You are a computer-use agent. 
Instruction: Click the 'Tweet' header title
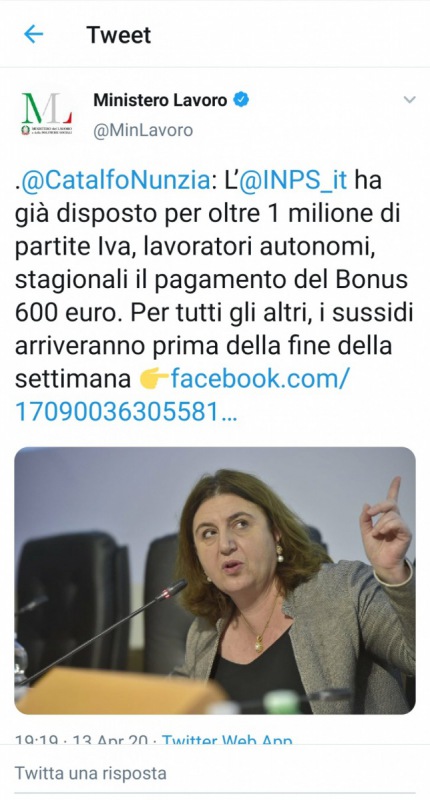(x=119, y=35)
